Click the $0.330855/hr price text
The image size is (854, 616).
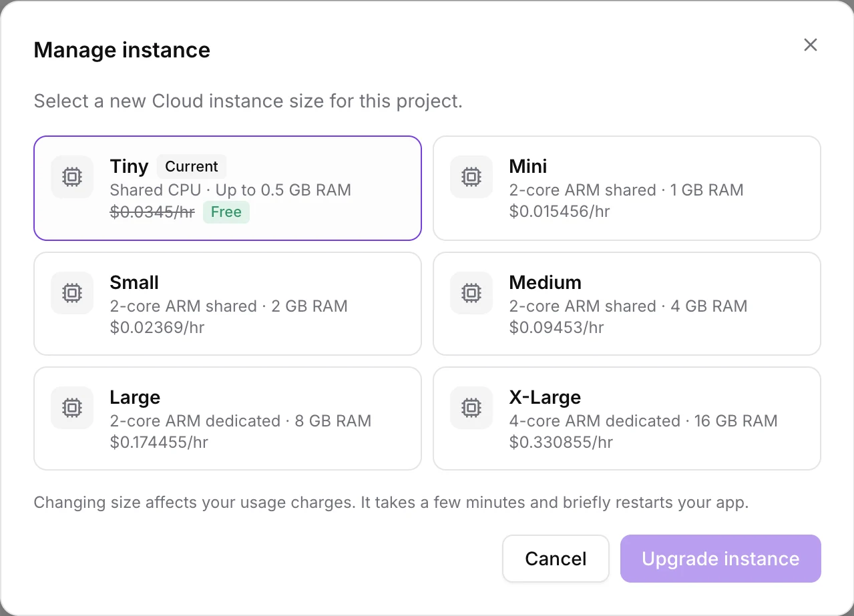561,442
